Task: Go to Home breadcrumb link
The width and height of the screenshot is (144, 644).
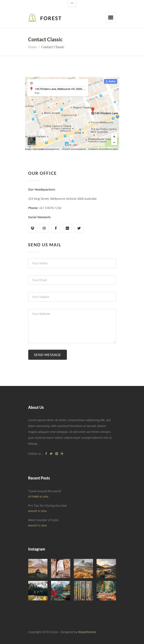Action: click(x=32, y=47)
